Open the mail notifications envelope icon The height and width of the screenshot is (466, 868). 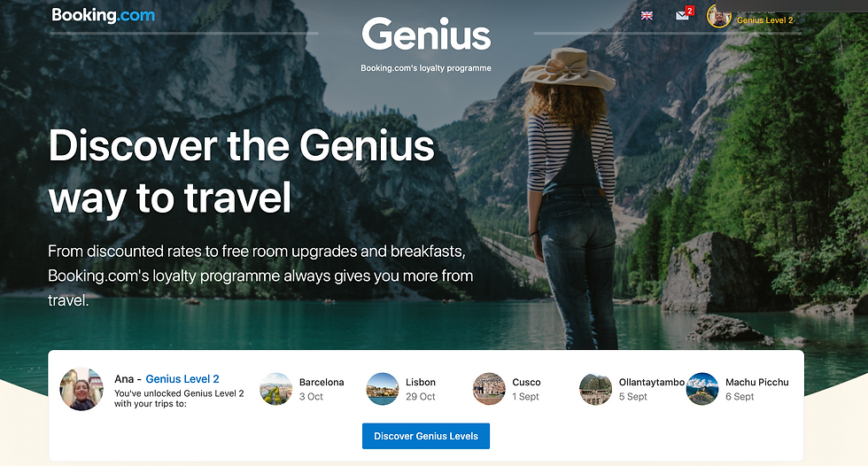[x=682, y=15]
